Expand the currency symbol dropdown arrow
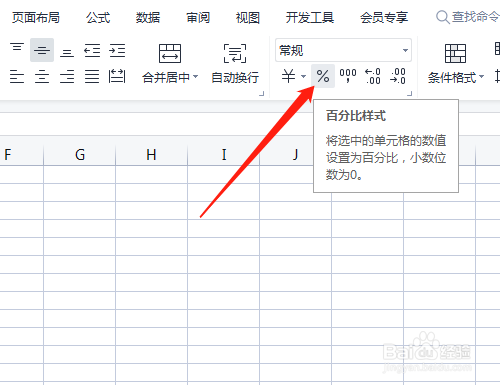This screenshot has height=385, width=500. (x=303, y=76)
